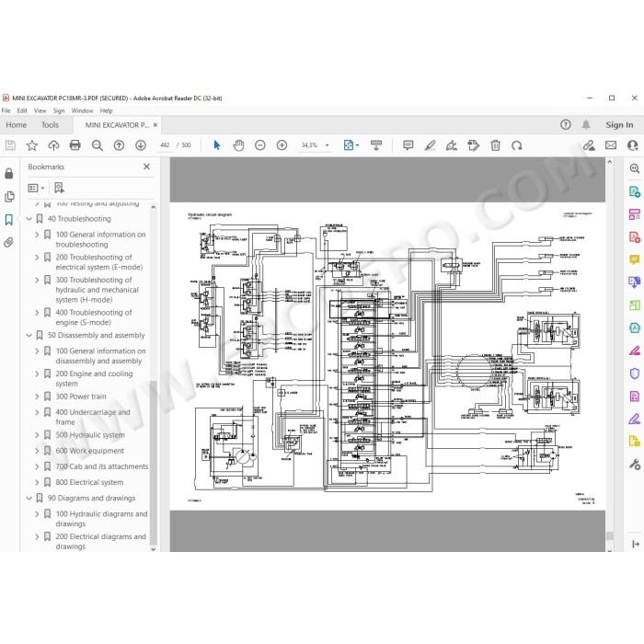
Task: Toggle the Page thumbnails panel icon
Action: tap(8, 197)
